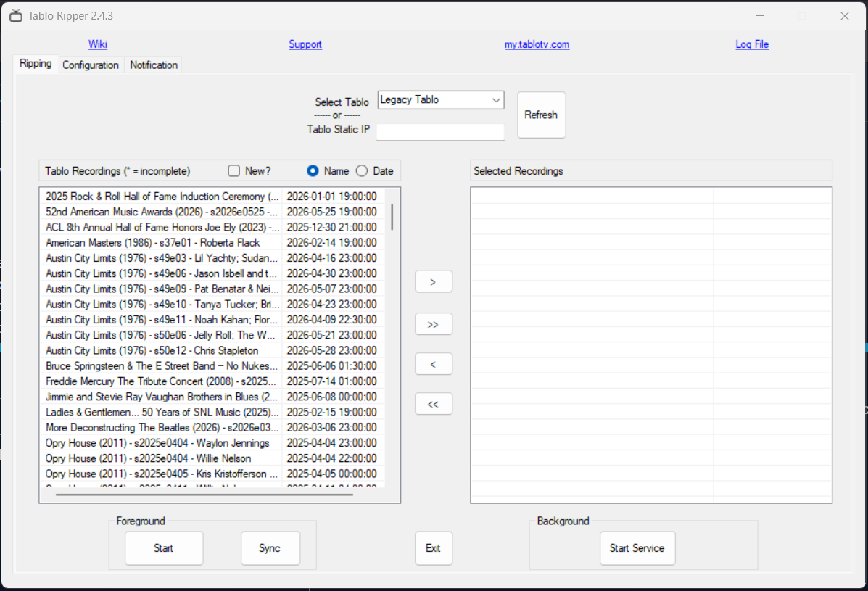The image size is (868, 591).
Task: Click the Sync button
Action: click(x=270, y=548)
